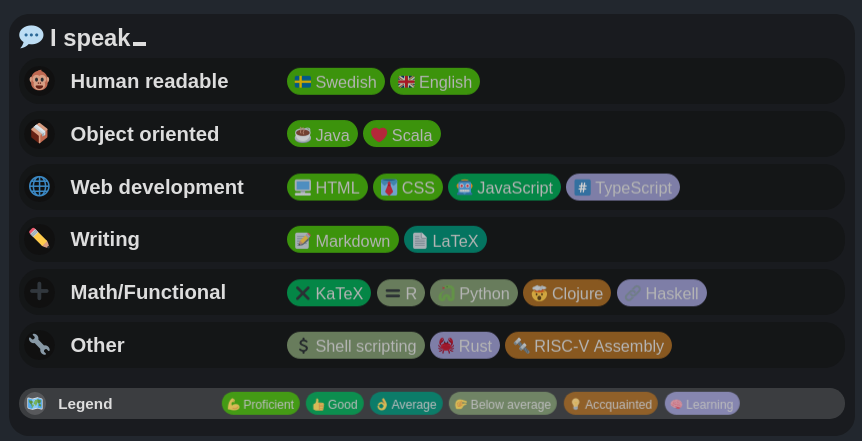This screenshot has width=862, height=441.
Task: Click the plus icon beside Math/Functional
Action: (39, 291)
